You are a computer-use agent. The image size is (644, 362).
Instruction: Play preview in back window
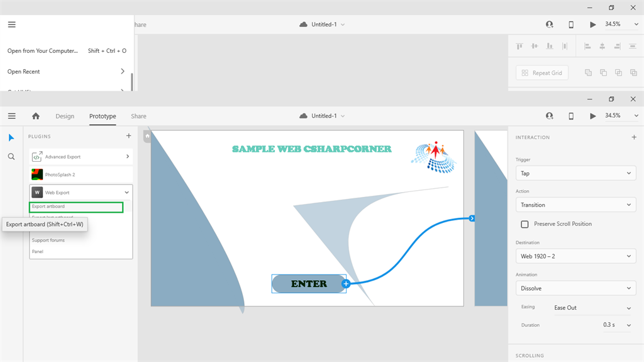tap(592, 25)
